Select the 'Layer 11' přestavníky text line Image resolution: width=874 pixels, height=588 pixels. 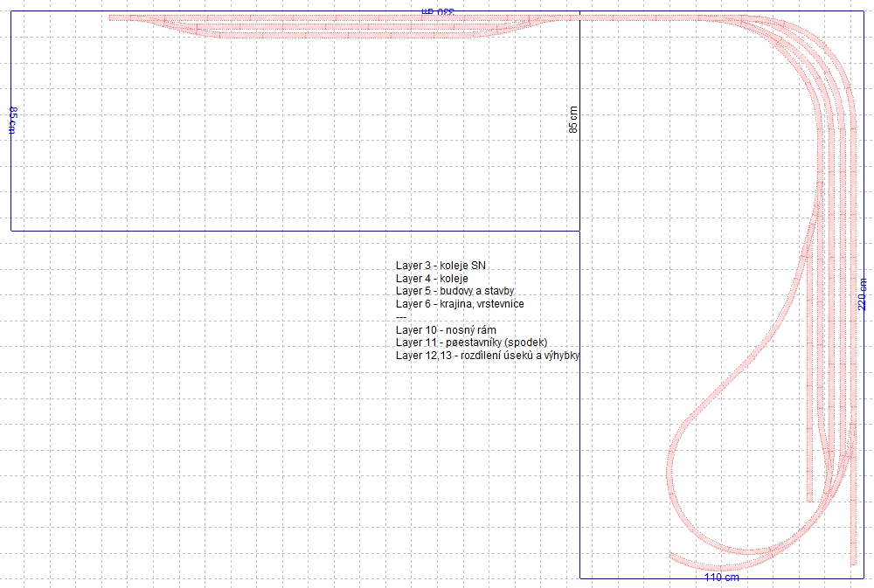(472, 342)
